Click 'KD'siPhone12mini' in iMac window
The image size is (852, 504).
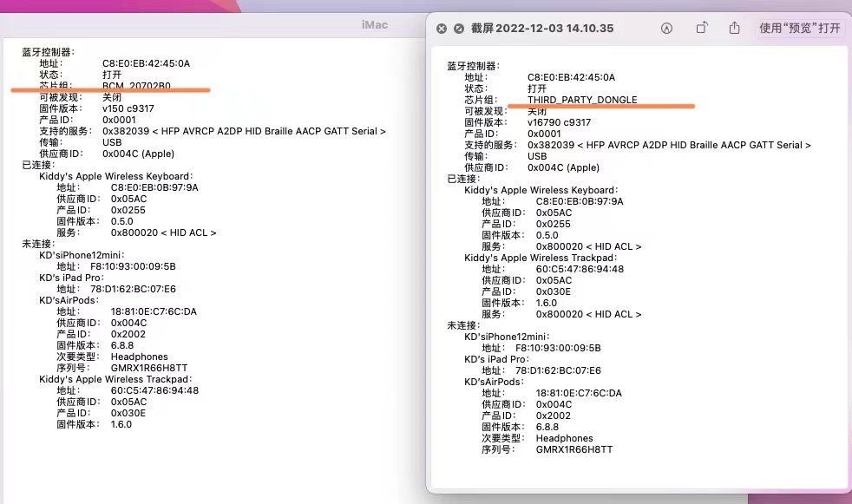pos(82,255)
